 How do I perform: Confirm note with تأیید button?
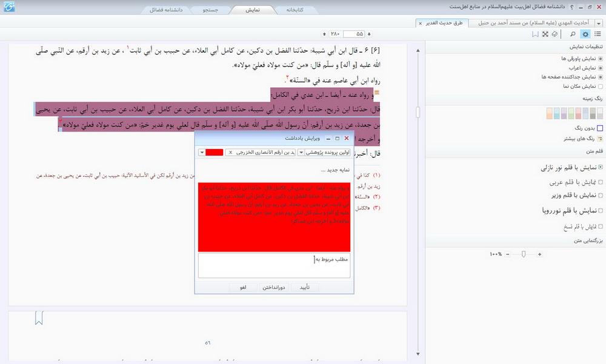(x=305, y=287)
